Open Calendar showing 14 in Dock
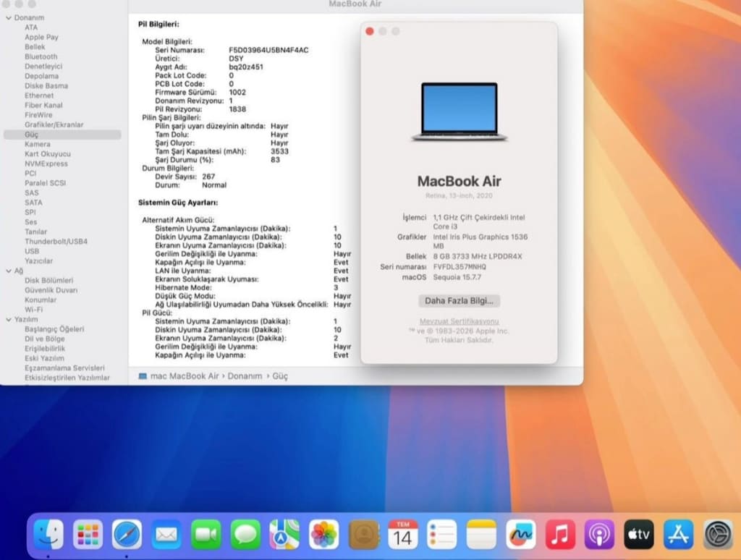 [402, 535]
